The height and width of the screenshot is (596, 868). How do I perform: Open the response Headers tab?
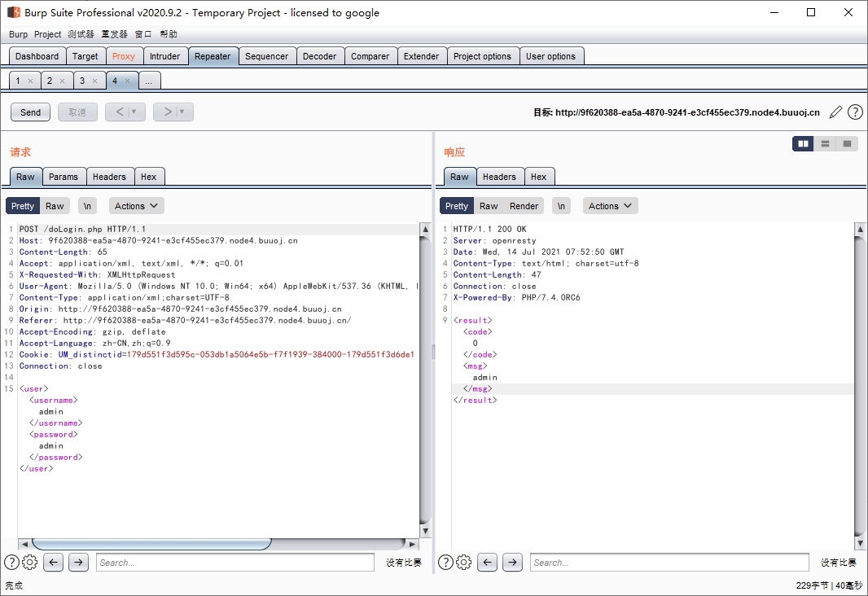(499, 177)
